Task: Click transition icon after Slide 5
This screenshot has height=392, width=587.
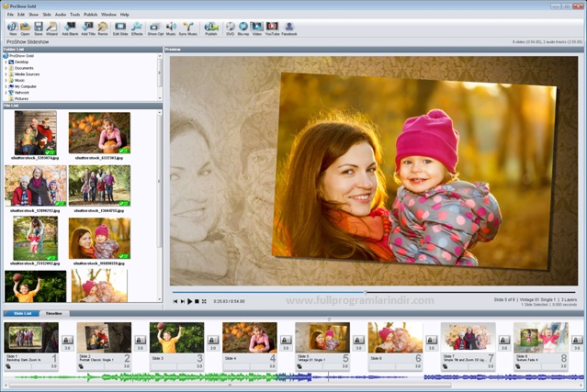Action: tap(358, 340)
